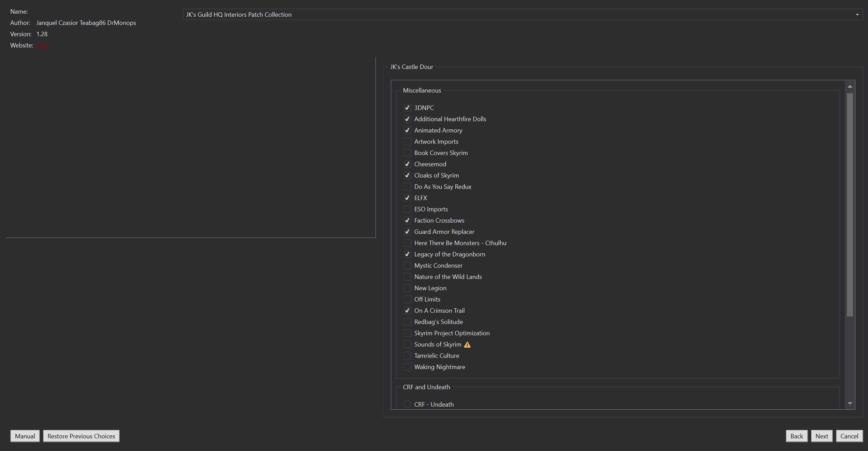
Task: Open the Website Link
Action: pyautogui.click(x=42, y=45)
